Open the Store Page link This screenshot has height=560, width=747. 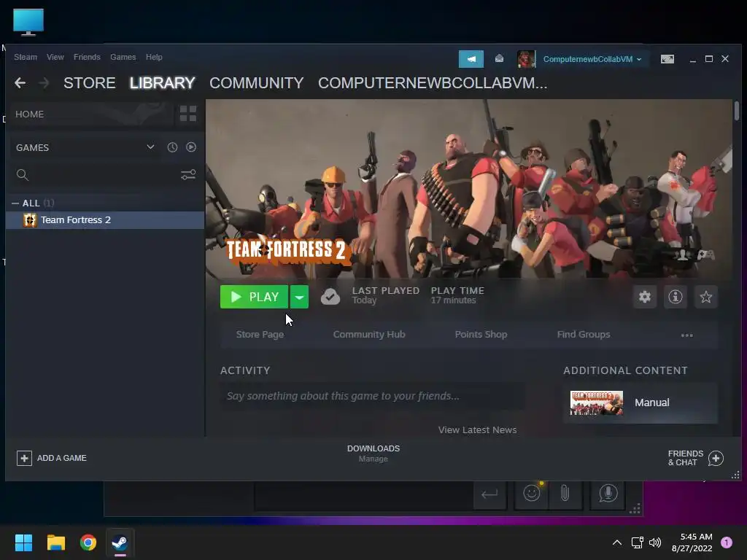pyautogui.click(x=260, y=335)
